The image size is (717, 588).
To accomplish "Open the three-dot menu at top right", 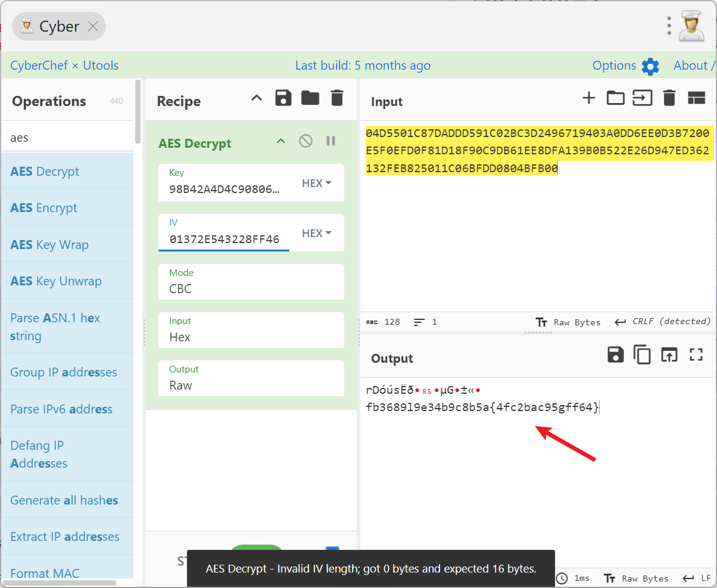I will pyautogui.click(x=669, y=26).
